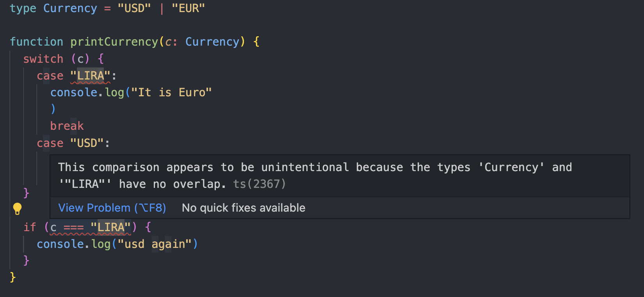Click the highlighted "LIRA" string in the case label

point(89,75)
